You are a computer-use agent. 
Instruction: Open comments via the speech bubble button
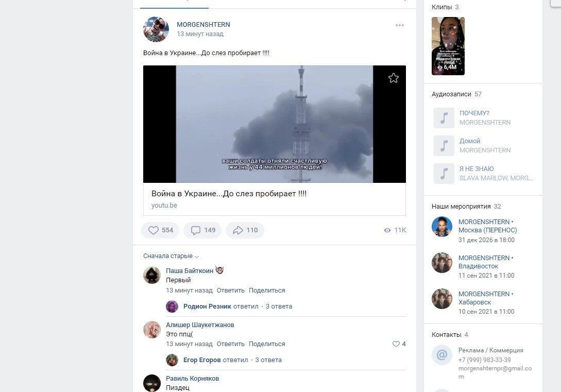click(202, 230)
